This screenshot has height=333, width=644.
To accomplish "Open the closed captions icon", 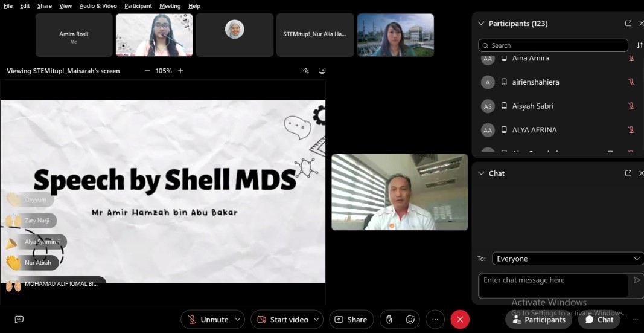I will click(19, 319).
